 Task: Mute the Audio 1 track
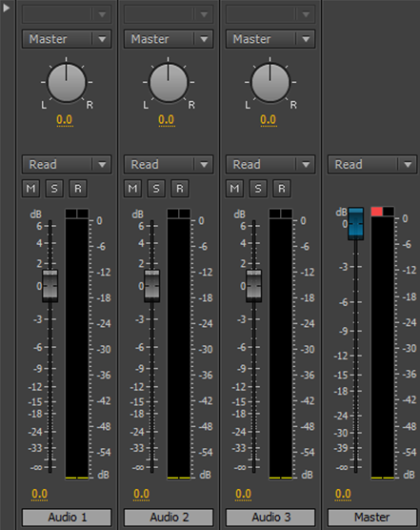(x=31, y=189)
